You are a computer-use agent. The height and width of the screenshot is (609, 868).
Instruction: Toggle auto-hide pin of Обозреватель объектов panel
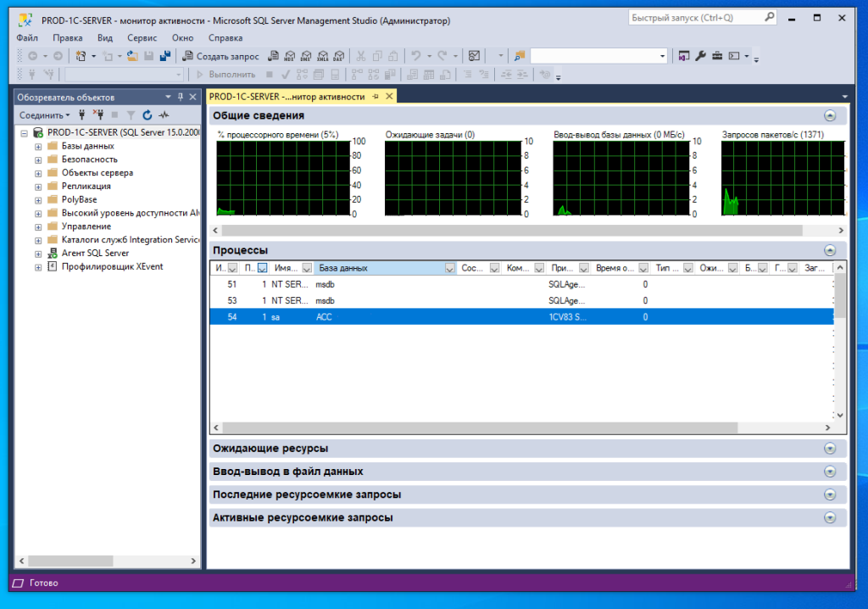pyautogui.click(x=181, y=98)
